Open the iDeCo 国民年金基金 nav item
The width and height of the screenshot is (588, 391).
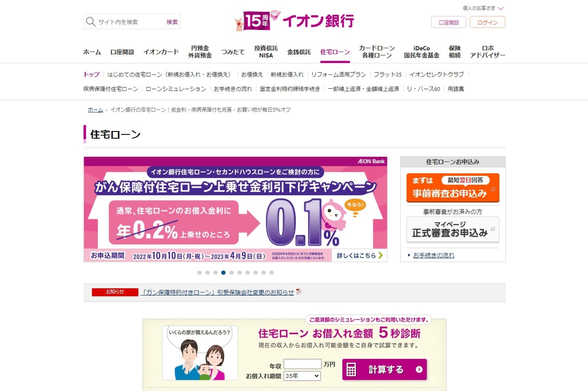[x=422, y=52]
